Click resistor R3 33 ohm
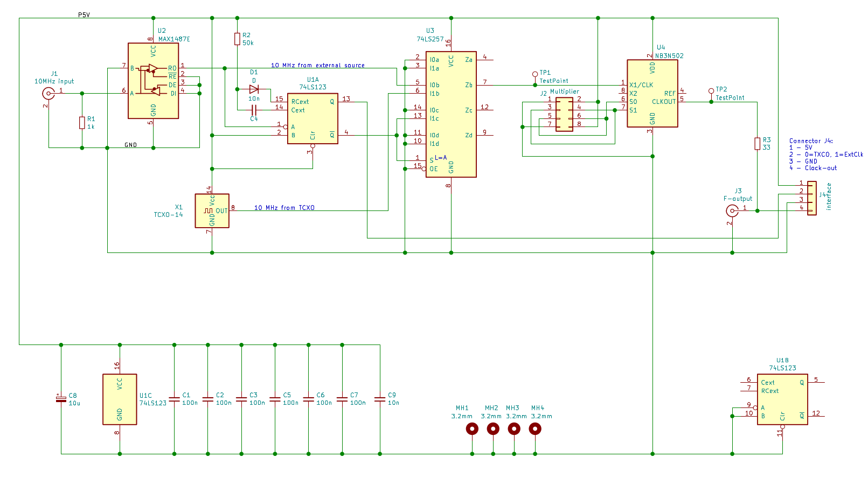 (757, 144)
